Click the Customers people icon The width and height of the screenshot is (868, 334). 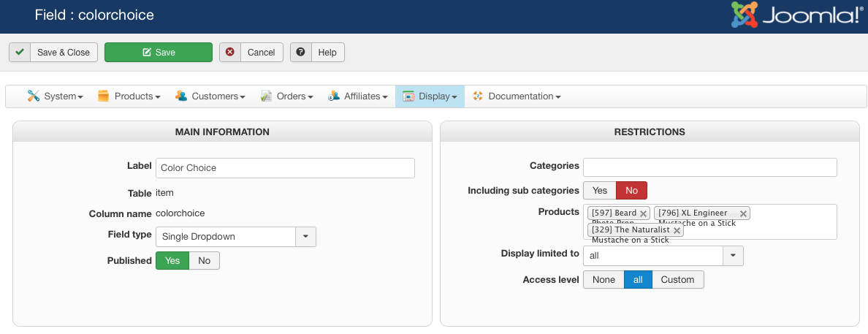181,96
